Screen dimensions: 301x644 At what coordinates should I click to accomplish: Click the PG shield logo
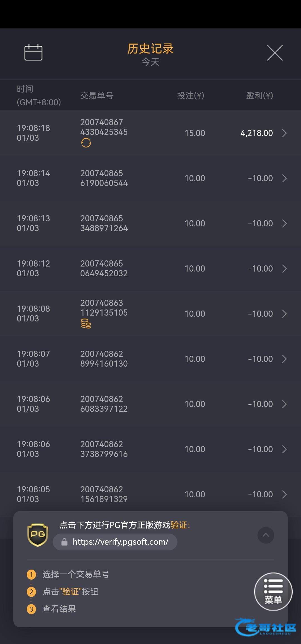click(38, 535)
